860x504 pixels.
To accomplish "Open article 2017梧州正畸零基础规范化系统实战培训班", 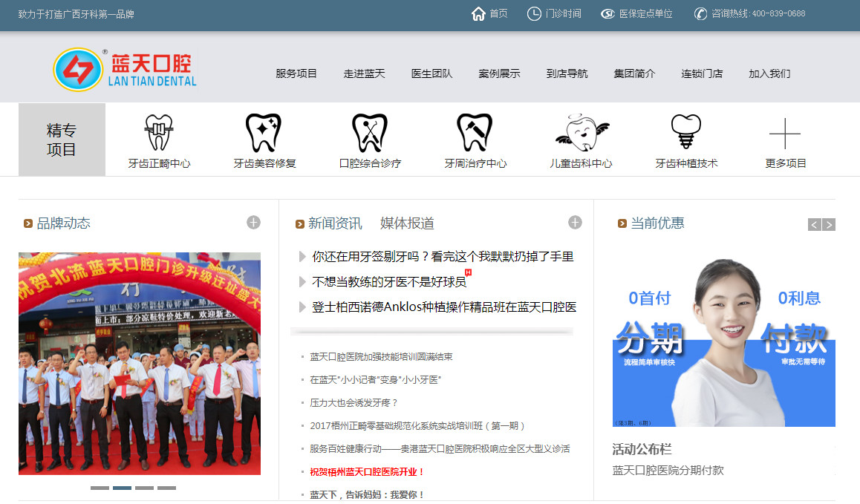I will (417, 426).
